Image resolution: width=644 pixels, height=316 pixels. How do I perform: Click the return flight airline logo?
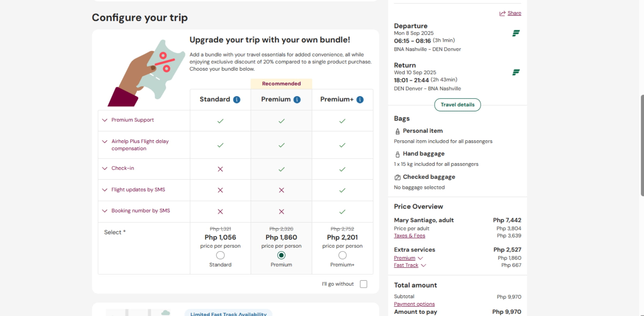(516, 72)
